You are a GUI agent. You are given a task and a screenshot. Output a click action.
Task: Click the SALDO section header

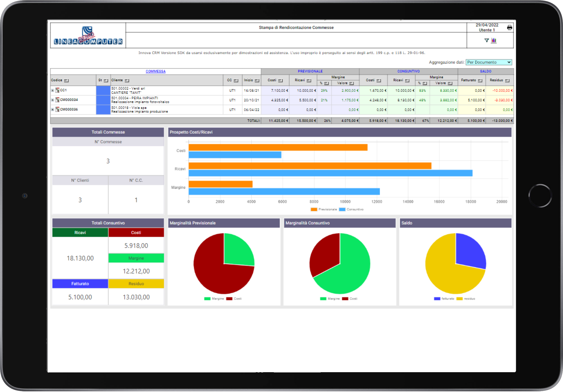tap(486, 71)
